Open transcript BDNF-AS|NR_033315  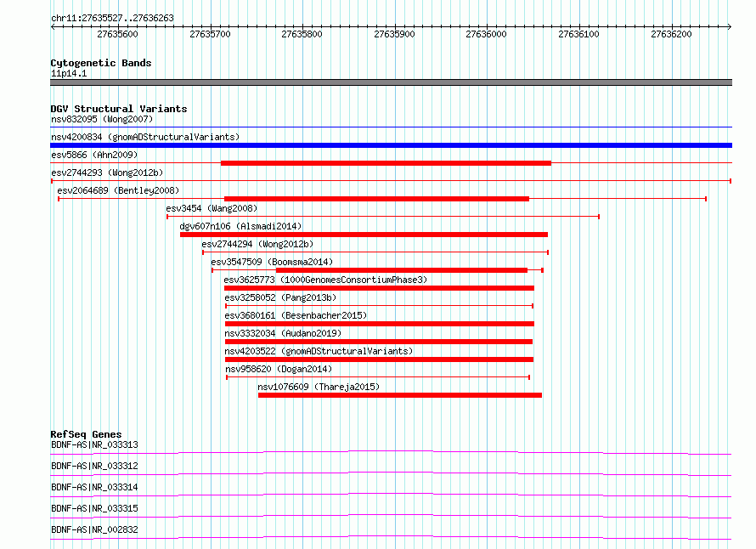(94, 508)
